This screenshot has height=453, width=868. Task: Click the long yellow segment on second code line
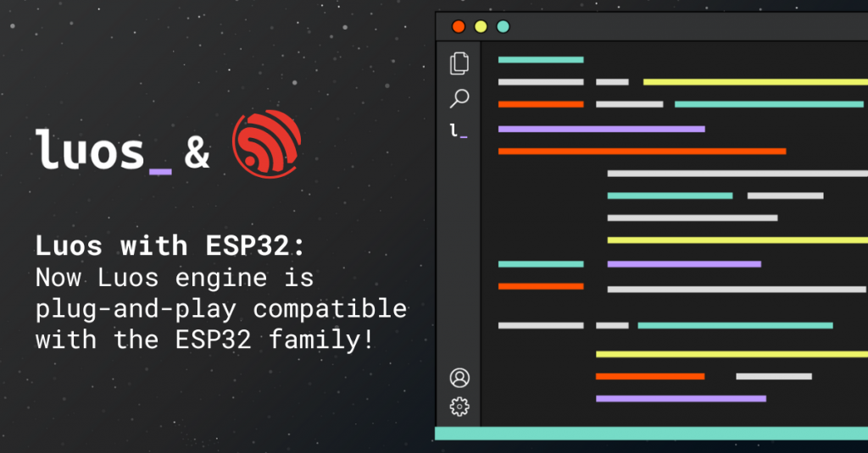(754, 82)
